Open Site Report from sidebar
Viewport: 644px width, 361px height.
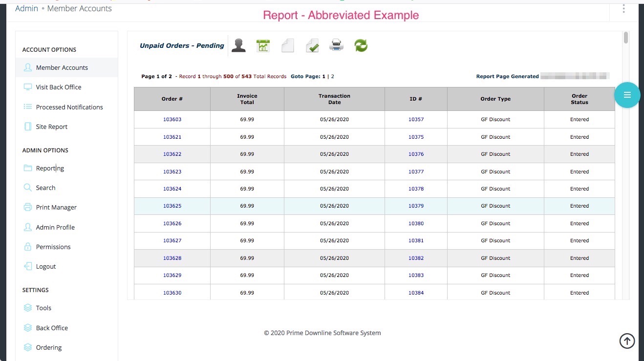click(x=52, y=127)
